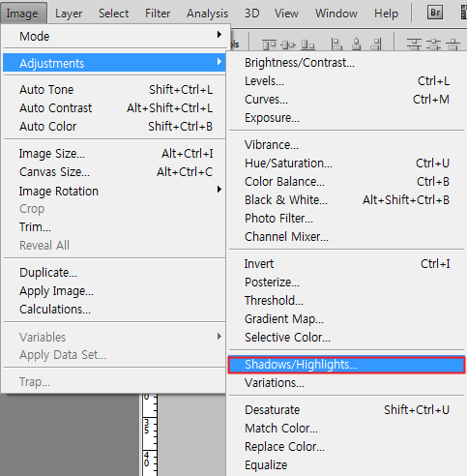
Task: Click distribute top edges icon
Action: [x=414, y=45]
